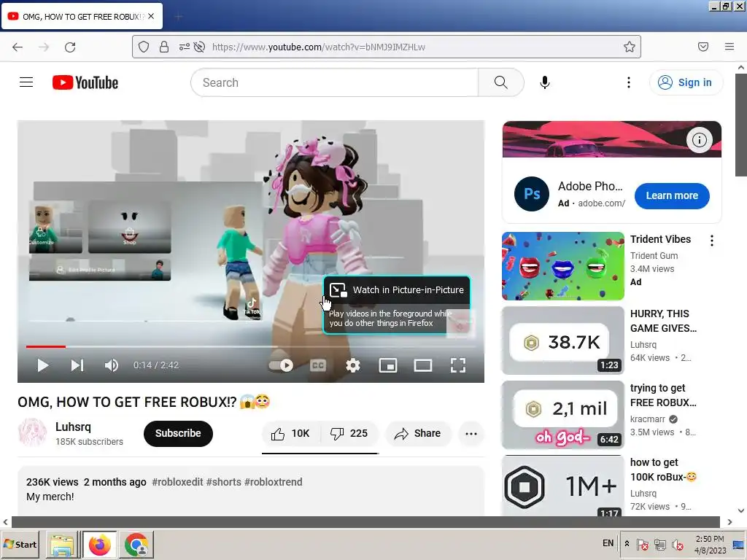Like the video (10K)
Viewport: 747px width, 560px height.
290,433
